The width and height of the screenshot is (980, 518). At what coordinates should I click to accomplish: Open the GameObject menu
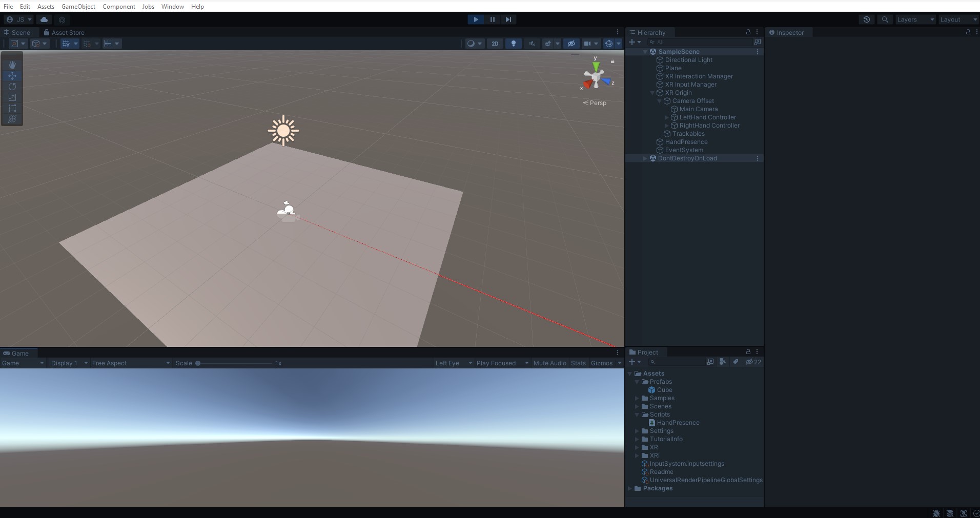click(x=78, y=6)
